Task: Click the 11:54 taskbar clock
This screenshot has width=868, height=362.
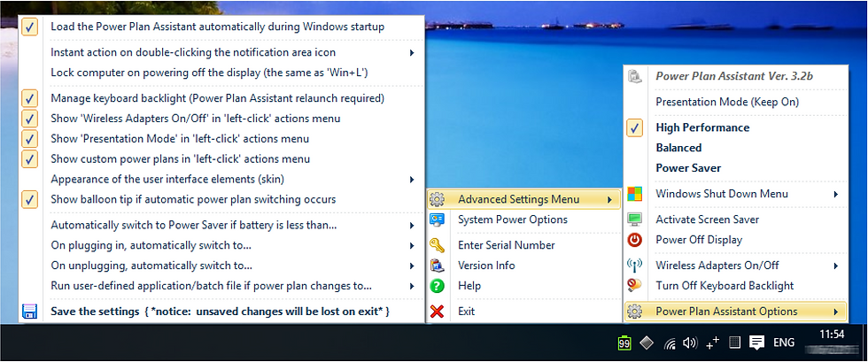Action: (x=831, y=335)
